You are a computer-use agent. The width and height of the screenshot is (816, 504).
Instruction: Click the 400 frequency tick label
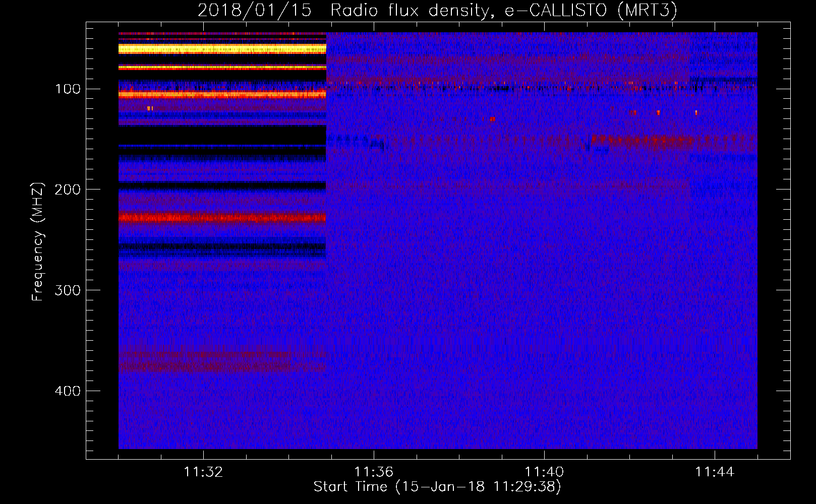click(x=68, y=391)
